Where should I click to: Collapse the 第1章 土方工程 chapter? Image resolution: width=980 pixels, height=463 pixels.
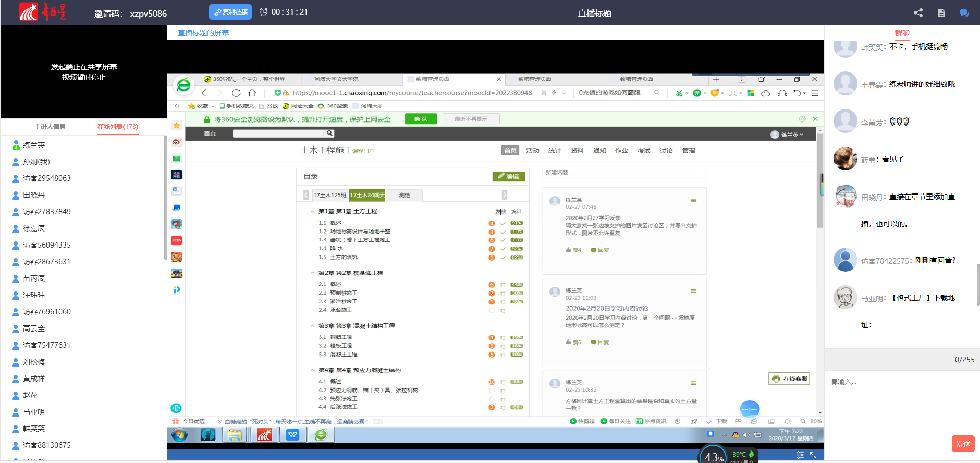click(313, 212)
